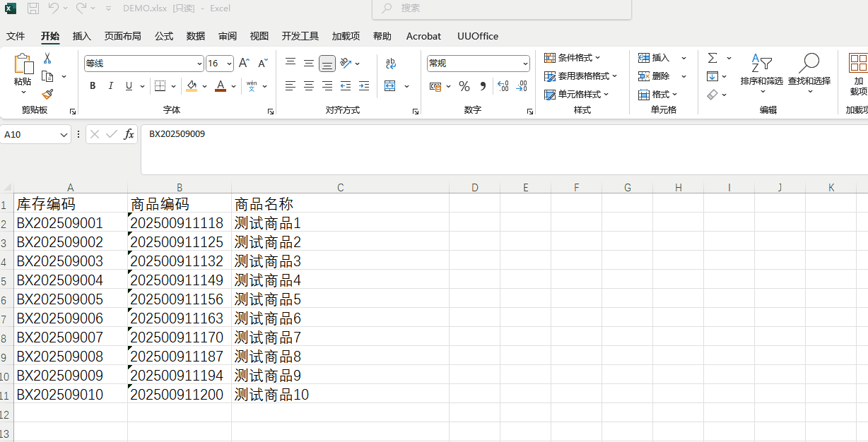Viewport: 868px width, 442px height.
Task: Apply the yellow fill color swatch
Action: 192,86
